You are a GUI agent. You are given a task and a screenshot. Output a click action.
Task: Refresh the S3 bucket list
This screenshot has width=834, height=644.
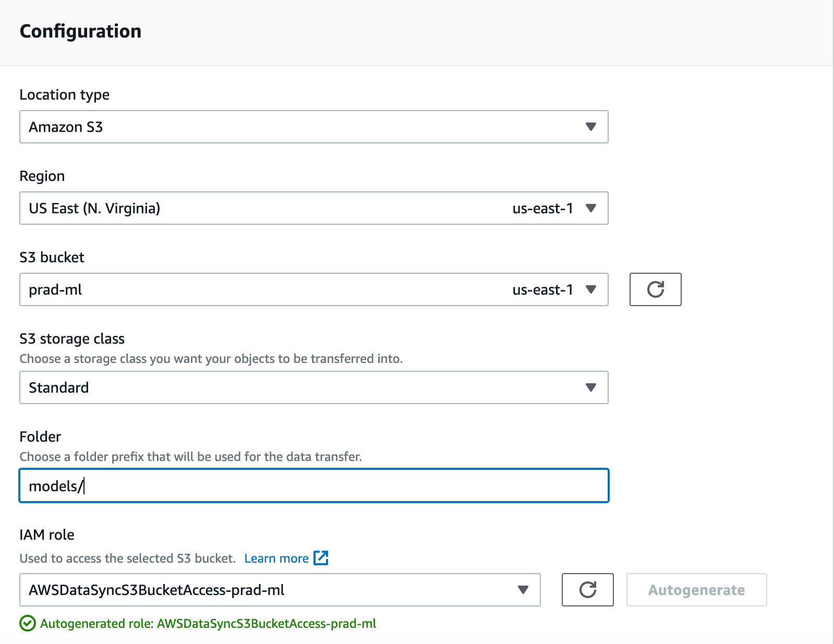(x=655, y=289)
